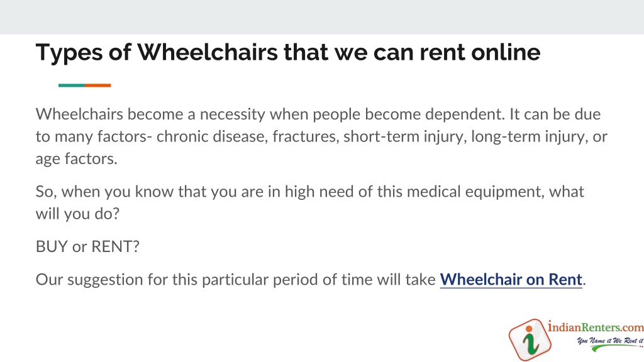Click the words 'age factors.' ending first paragraph
The height and width of the screenshot is (362, 644).
point(76,159)
